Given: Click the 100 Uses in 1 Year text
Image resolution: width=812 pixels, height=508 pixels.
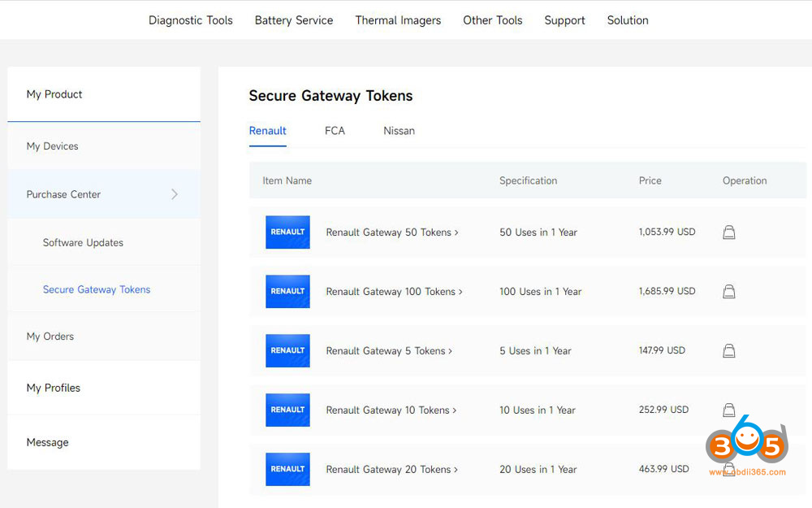Looking at the screenshot, I should 540,291.
